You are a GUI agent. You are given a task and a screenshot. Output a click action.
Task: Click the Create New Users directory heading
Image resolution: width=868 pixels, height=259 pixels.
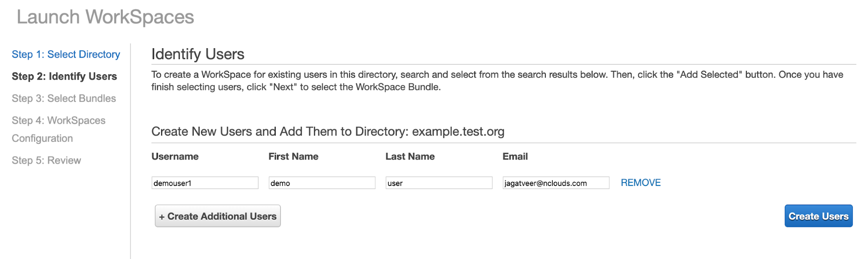pyautogui.click(x=328, y=132)
